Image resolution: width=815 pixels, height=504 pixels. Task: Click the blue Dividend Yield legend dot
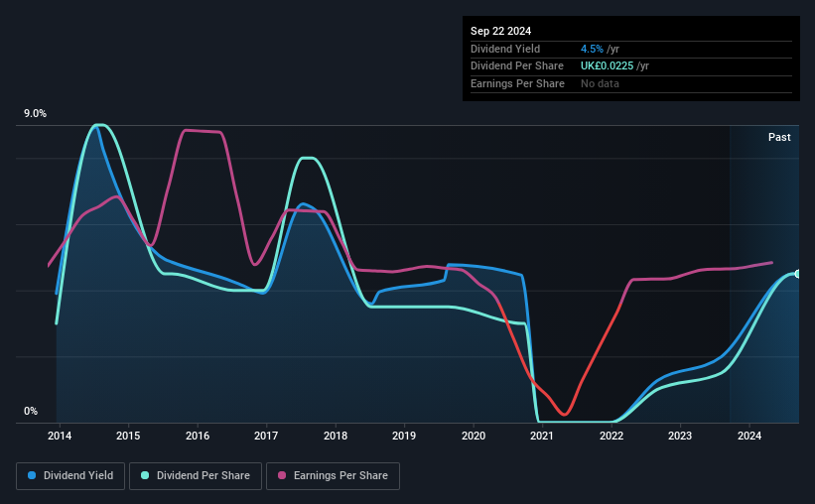[x=32, y=475]
